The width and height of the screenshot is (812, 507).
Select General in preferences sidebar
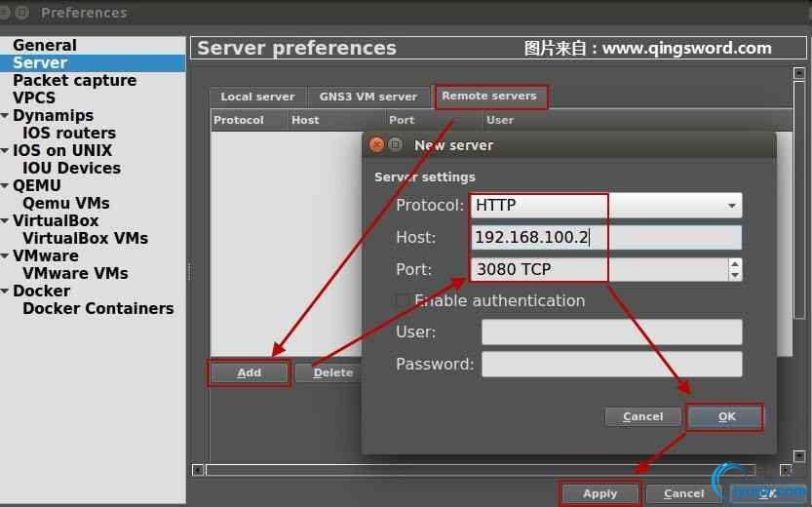(45, 45)
